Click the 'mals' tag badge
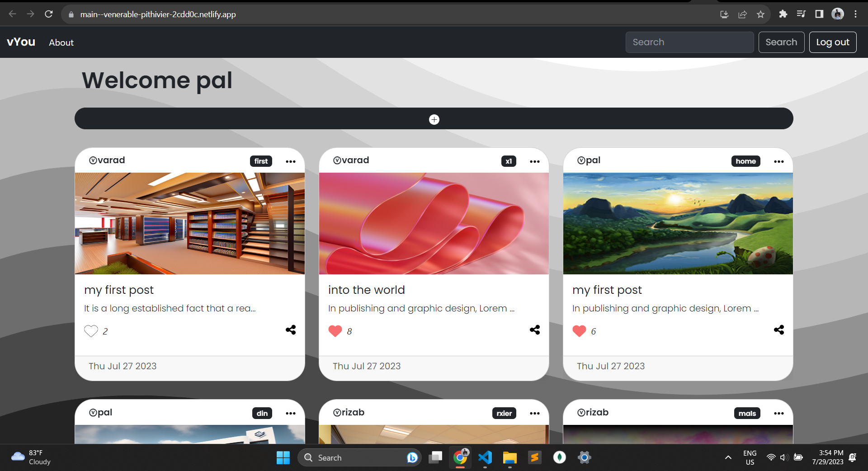The height and width of the screenshot is (471, 868). coord(747,413)
